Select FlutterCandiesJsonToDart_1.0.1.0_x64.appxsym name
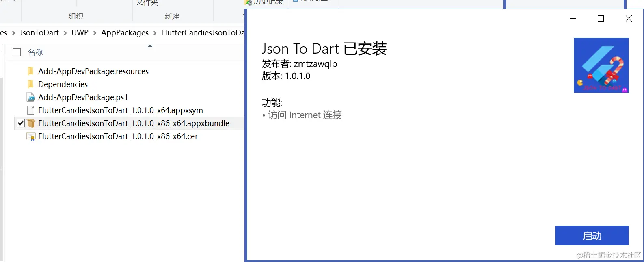This screenshot has width=644, height=262. [121, 110]
